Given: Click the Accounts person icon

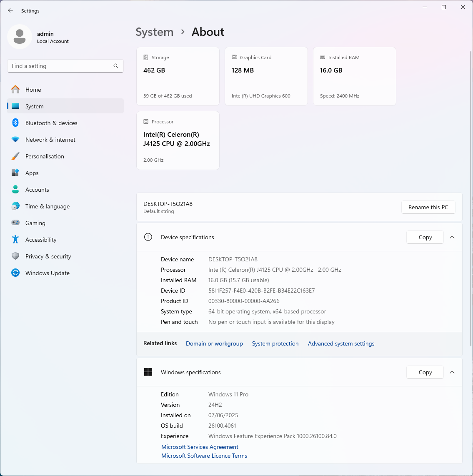Looking at the screenshot, I should coord(15,189).
